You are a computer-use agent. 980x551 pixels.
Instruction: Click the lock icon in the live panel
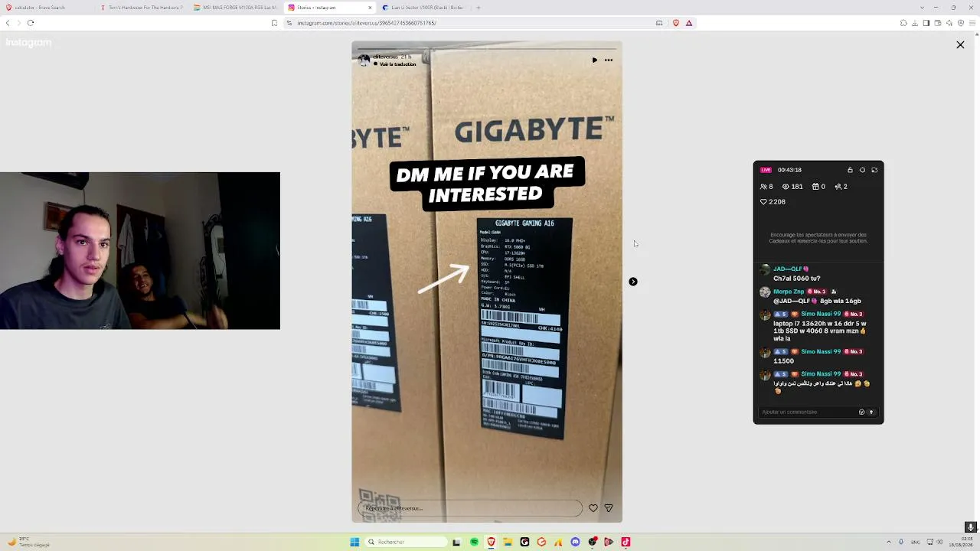[x=850, y=170]
